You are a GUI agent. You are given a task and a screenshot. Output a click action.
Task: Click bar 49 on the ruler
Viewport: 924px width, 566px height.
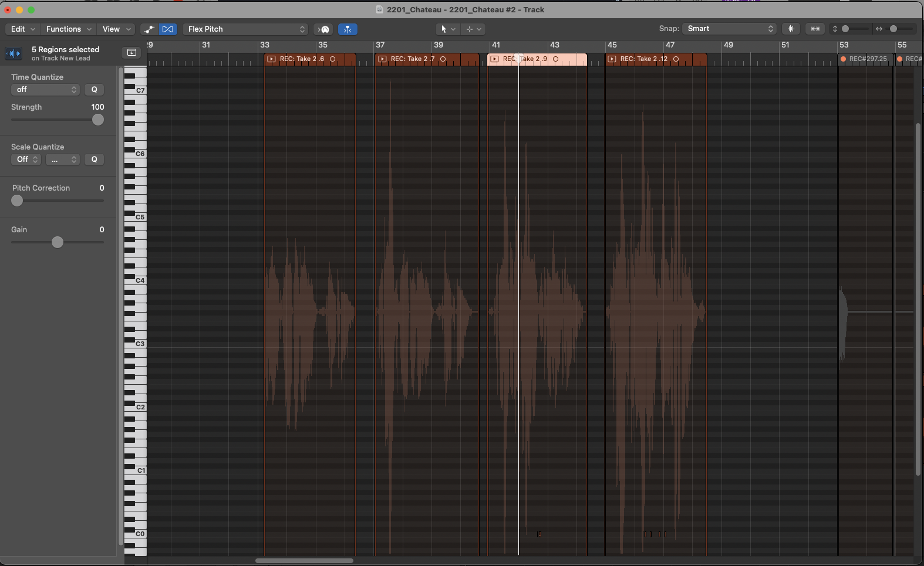coord(729,45)
